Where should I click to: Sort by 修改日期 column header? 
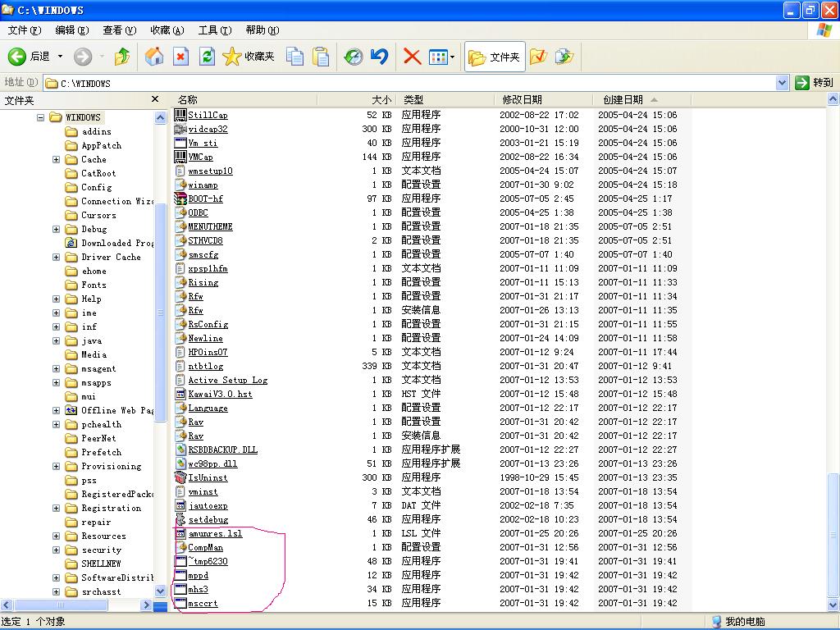tap(522, 99)
